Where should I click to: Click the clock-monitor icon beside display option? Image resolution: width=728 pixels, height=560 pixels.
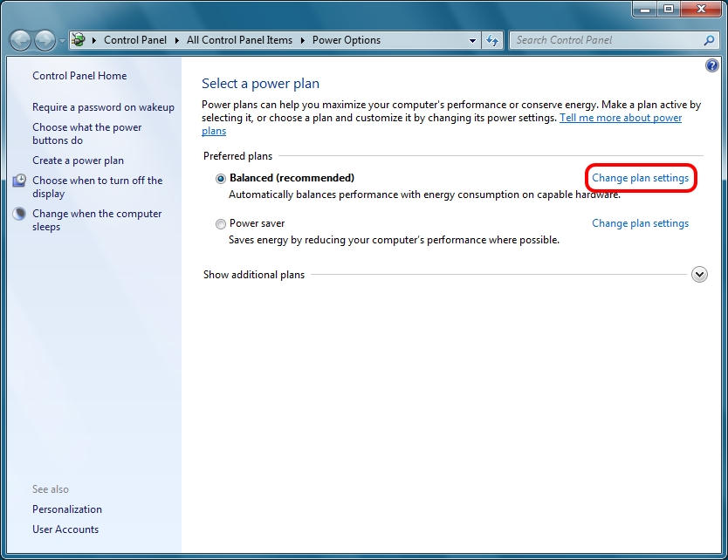19,181
